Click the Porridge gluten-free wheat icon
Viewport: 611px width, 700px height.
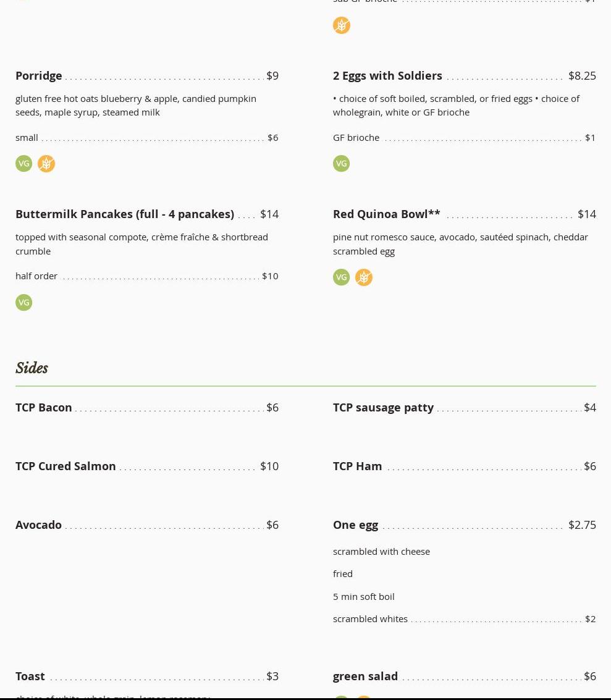pyautogui.click(x=46, y=163)
